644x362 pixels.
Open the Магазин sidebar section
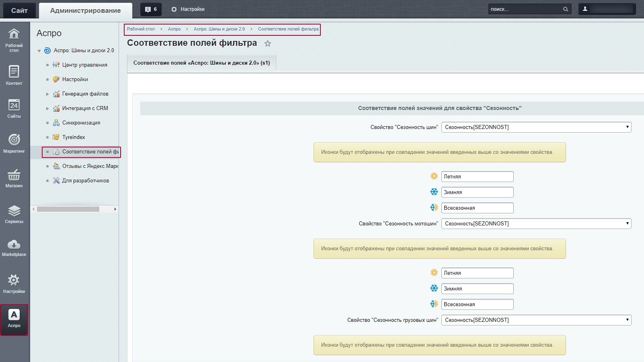(x=14, y=178)
